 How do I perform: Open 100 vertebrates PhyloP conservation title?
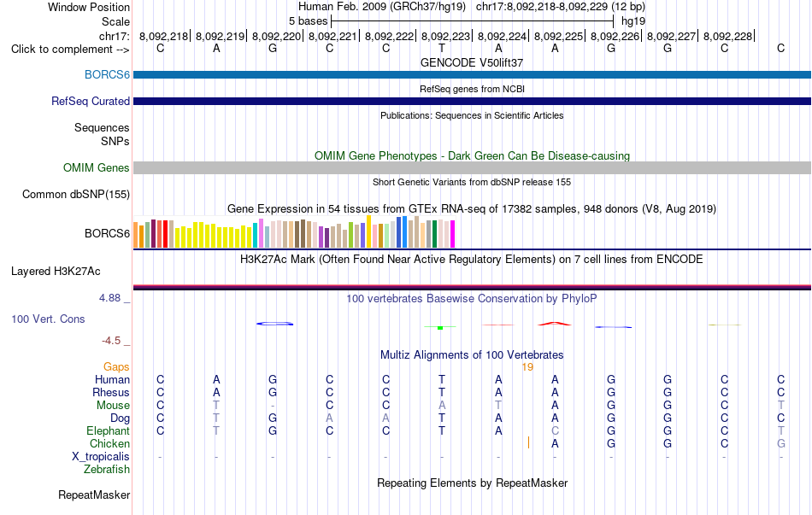click(472, 298)
